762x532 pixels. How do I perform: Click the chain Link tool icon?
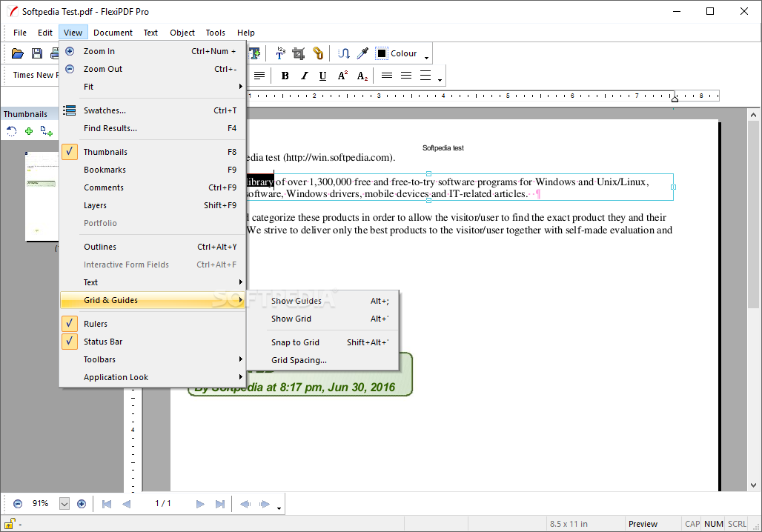pyautogui.click(x=318, y=53)
